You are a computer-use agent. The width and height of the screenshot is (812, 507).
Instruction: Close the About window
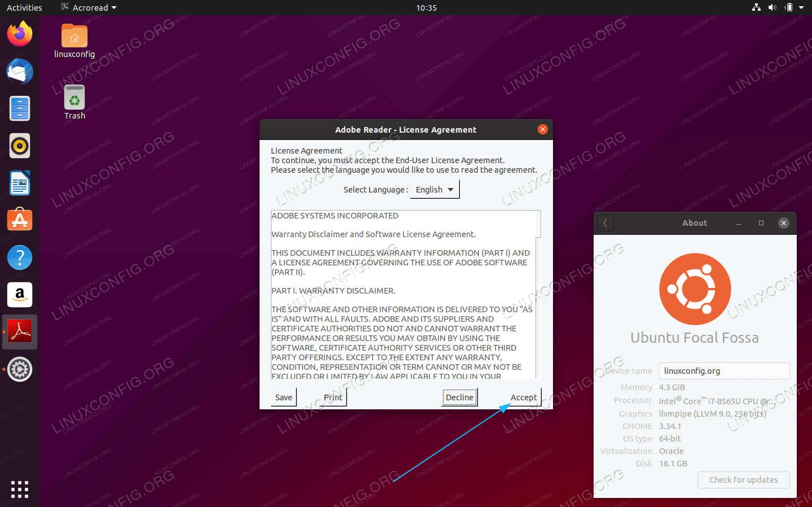coord(784,223)
